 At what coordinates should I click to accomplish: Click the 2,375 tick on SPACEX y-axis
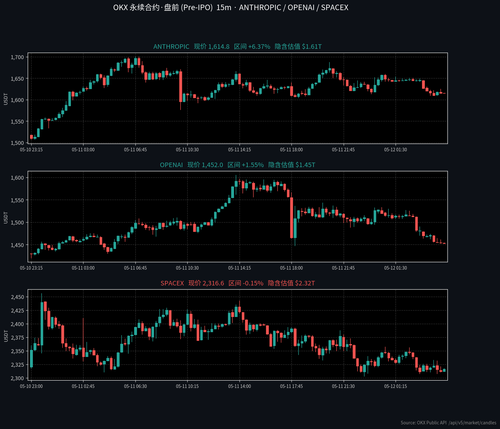click(17, 338)
